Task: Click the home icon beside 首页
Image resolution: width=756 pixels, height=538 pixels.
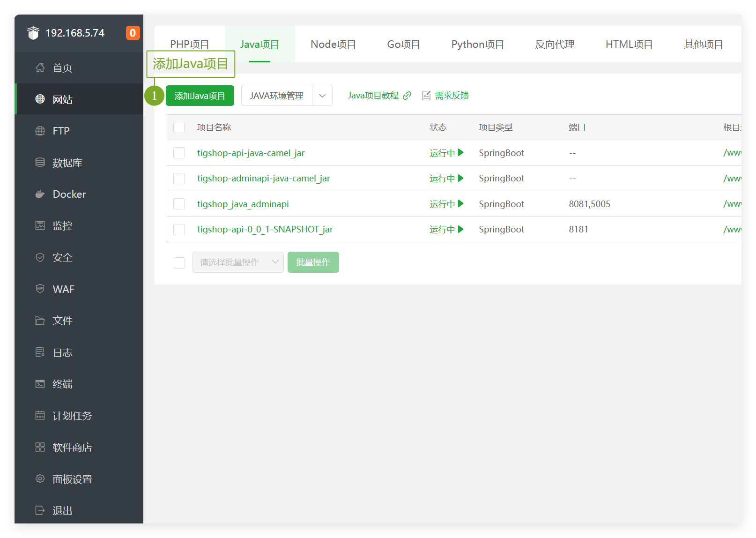Action: pyautogui.click(x=40, y=67)
